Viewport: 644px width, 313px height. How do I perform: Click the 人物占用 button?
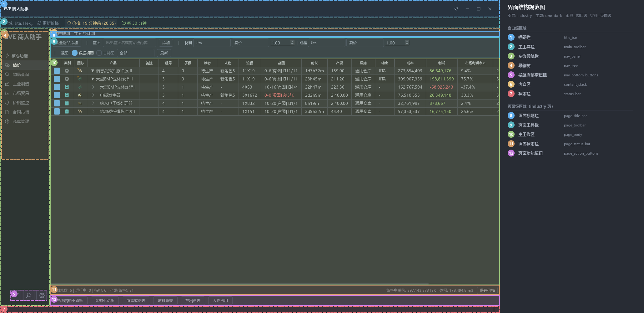(x=220, y=301)
